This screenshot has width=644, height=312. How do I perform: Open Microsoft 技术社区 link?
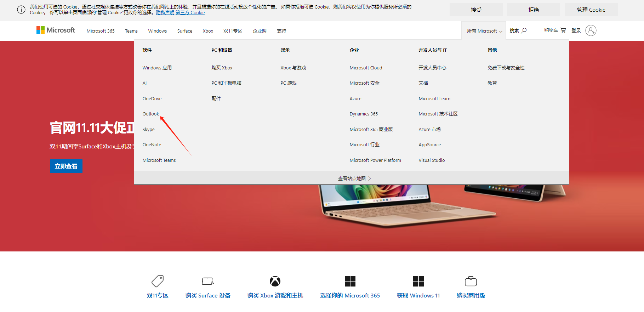coord(438,114)
